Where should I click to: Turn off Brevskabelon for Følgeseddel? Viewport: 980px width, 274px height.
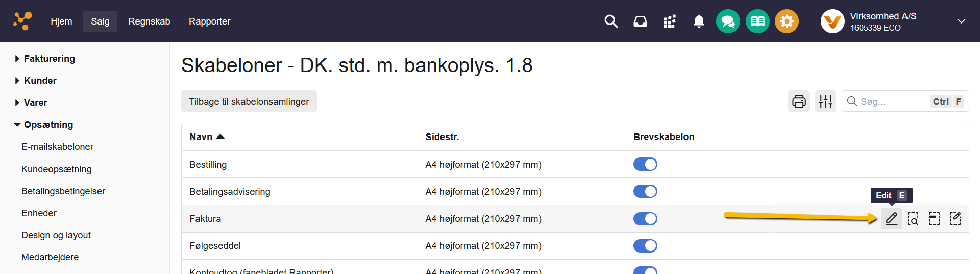(645, 246)
